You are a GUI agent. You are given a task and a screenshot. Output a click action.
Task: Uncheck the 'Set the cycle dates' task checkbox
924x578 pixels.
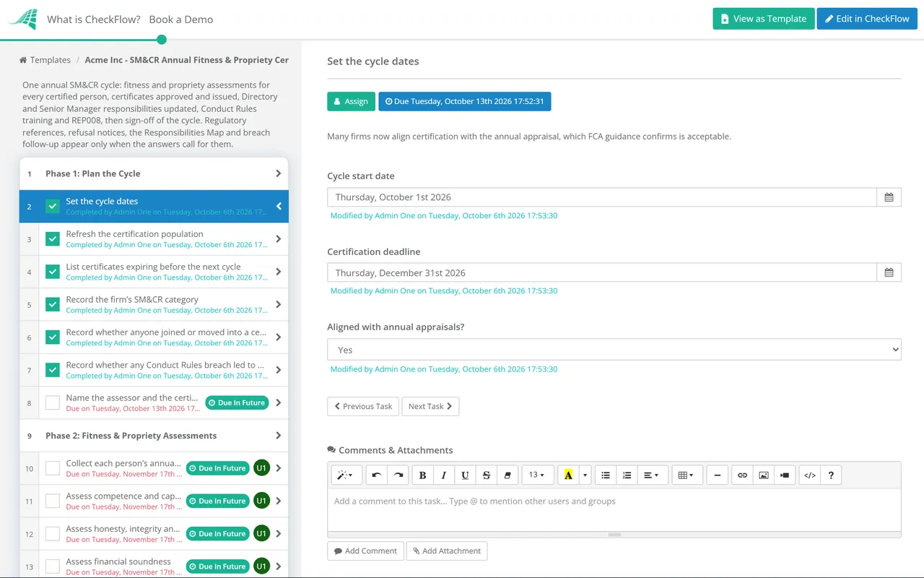(x=53, y=207)
